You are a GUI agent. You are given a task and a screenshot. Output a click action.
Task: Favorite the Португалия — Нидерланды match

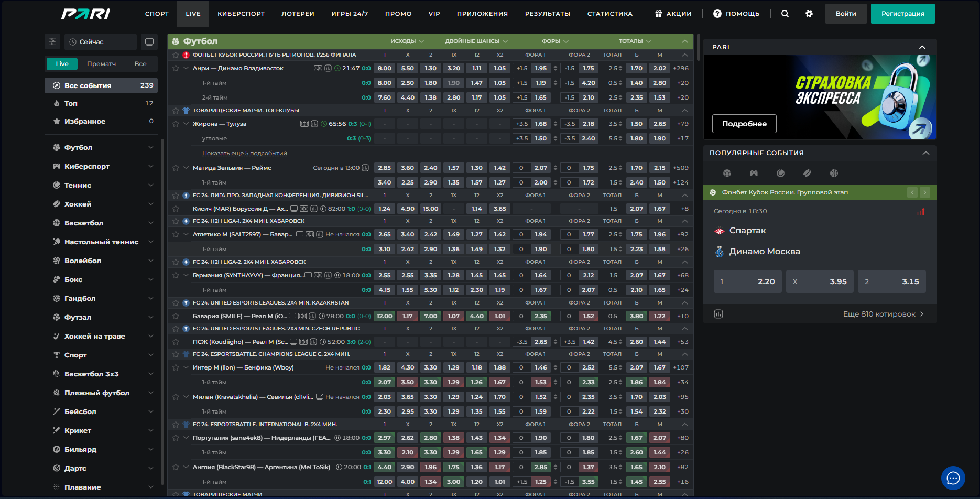click(176, 438)
